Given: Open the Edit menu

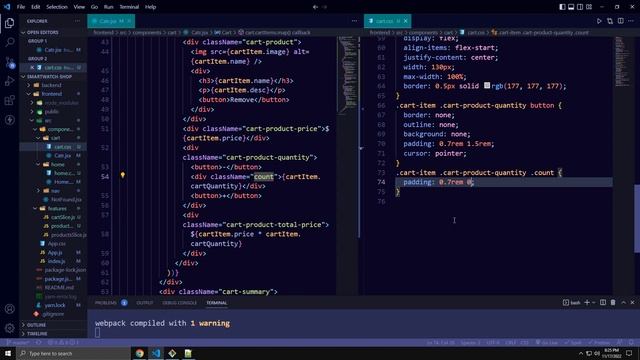Looking at the screenshot, I should point(36,7).
